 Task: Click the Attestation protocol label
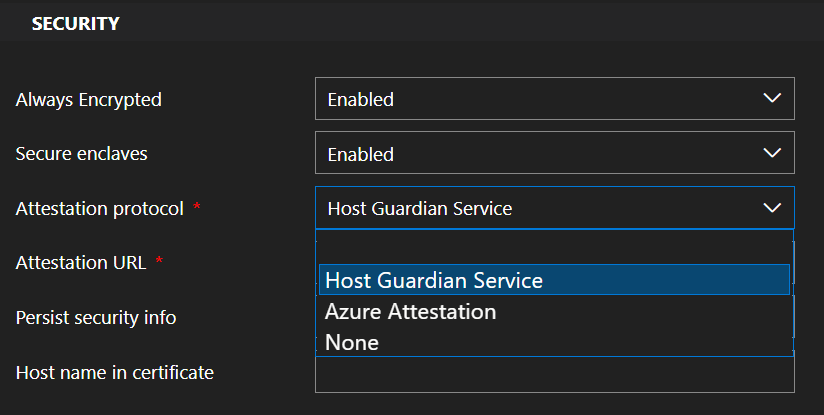click(x=100, y=208)
